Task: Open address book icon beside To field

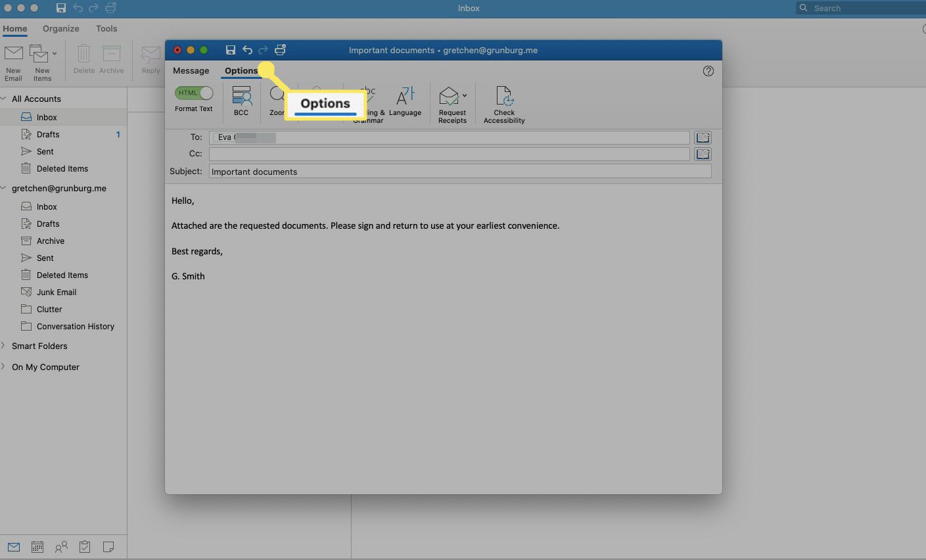Action: (703, 137)
